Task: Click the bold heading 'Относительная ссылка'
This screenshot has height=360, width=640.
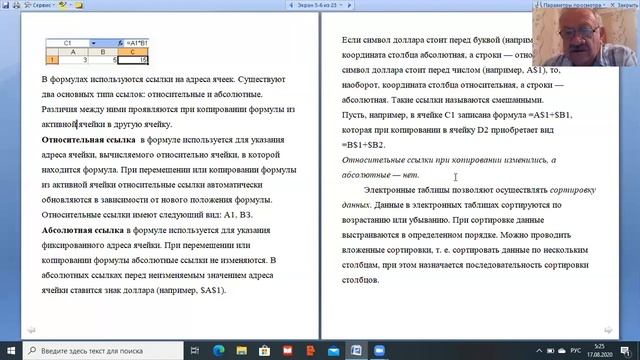Action: click(89, 140)
